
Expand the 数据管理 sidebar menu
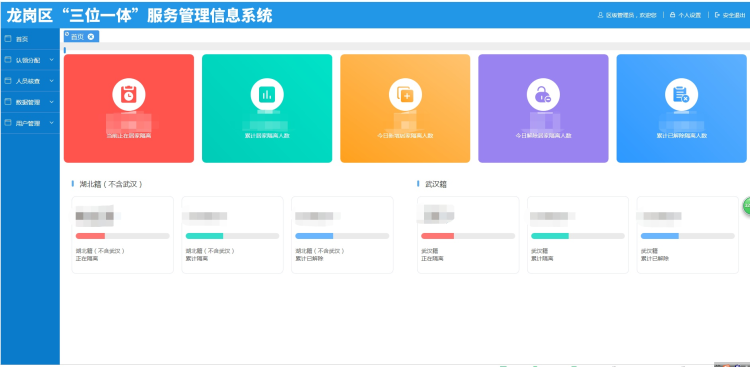[x=30, y=102]
